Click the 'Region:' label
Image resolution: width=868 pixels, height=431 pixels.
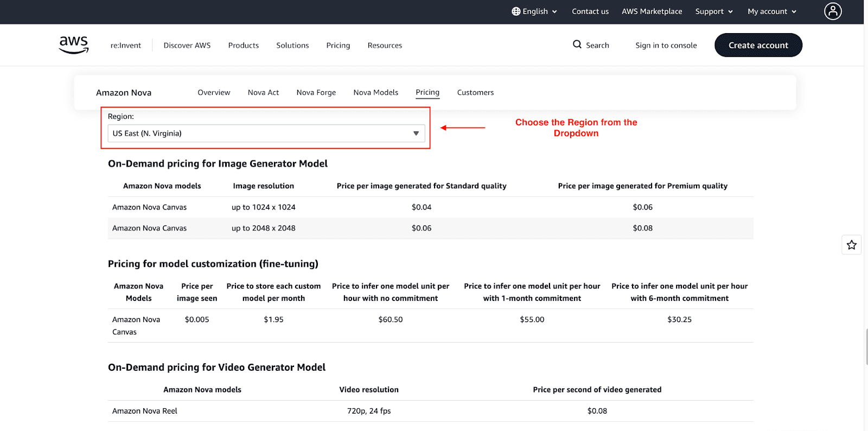121,117
